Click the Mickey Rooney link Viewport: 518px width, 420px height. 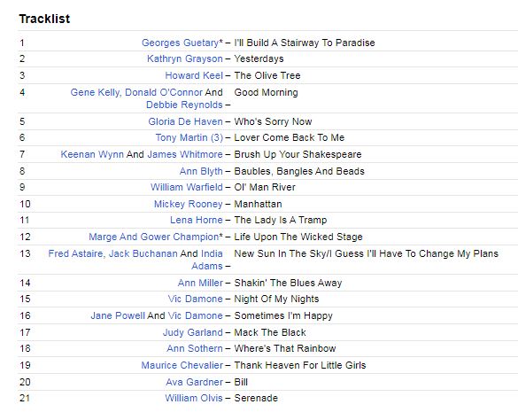[189, 204]
